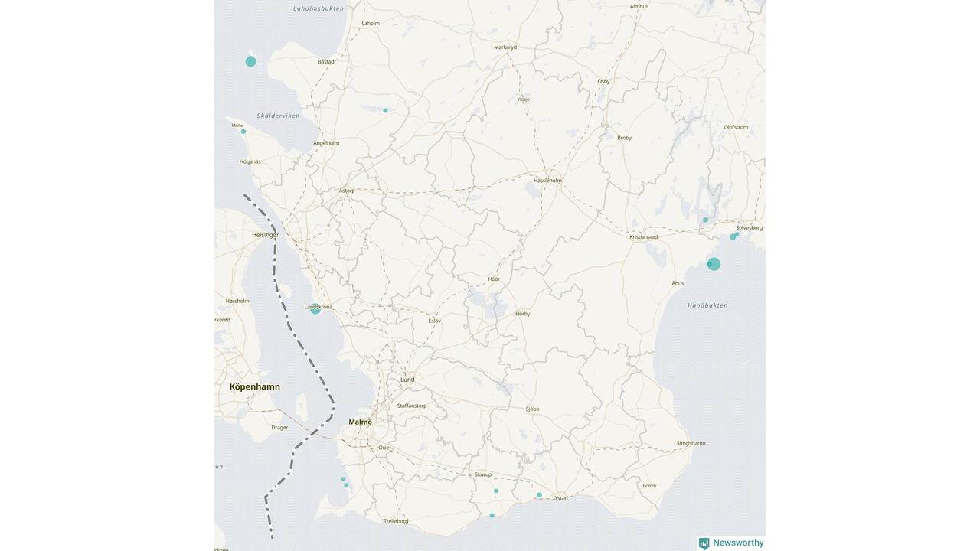Viewport: 980px width, 551px height.
Task: Click the Laholm town label
Action: (x=371, y=24)
